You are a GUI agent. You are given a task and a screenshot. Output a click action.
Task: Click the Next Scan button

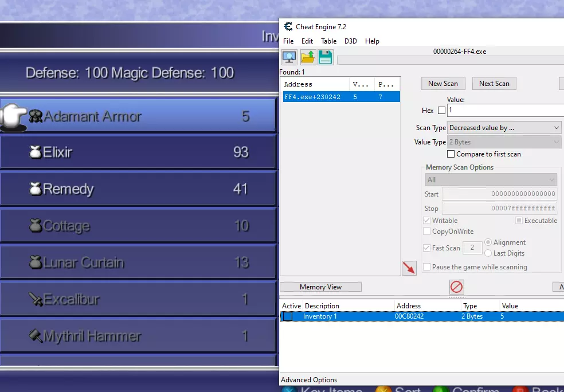[494, 84]
